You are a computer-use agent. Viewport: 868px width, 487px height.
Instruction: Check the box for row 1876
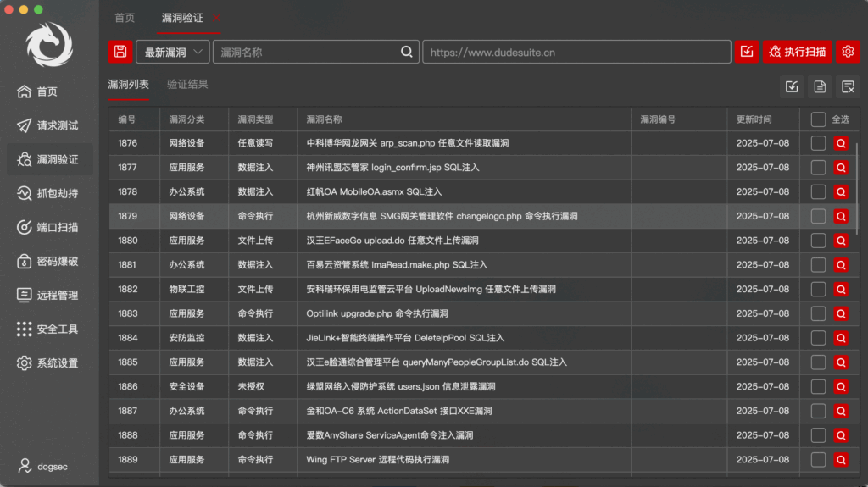pos(818,144)
